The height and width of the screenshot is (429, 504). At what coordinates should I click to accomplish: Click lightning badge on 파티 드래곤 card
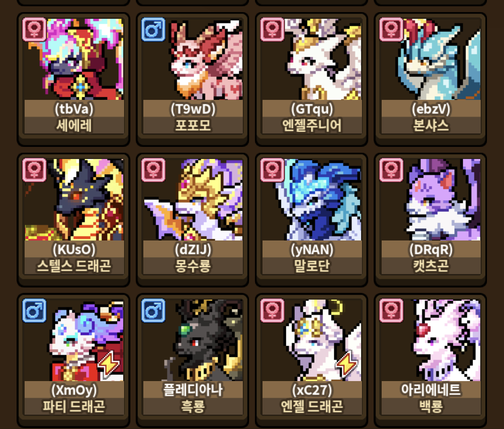(109, 364)
